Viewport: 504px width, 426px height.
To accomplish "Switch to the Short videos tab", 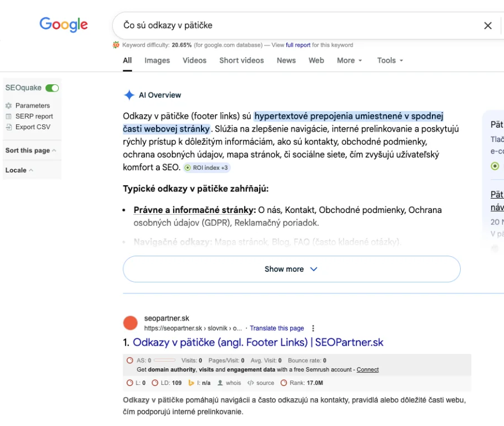I will coord(241,60).
